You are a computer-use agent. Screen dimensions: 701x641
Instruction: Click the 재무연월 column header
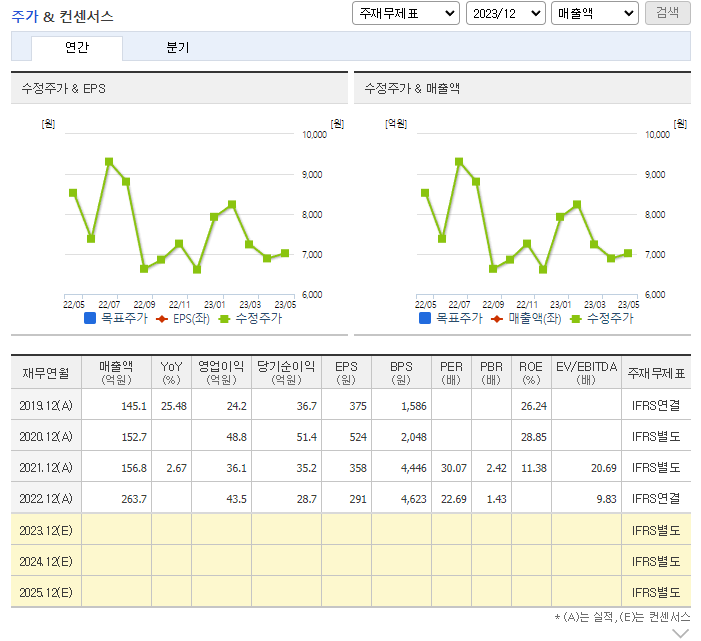pos(46,372)
